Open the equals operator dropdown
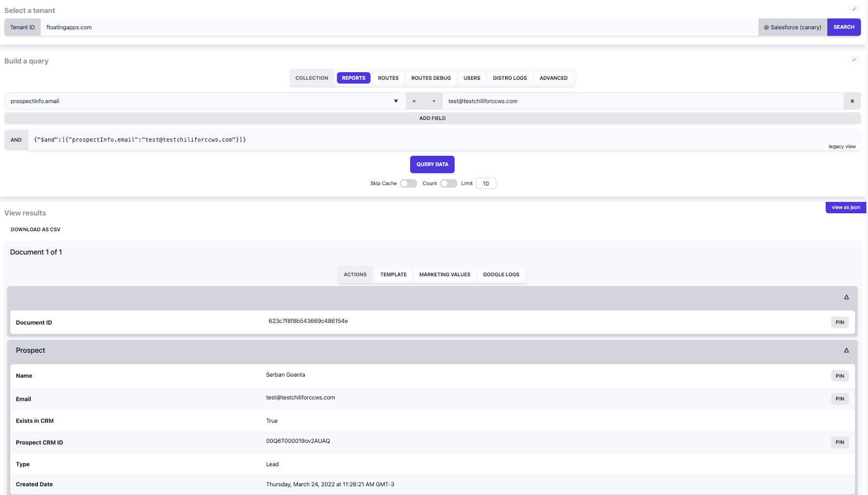This screenshot has width=868, height=495. coord(424,101)
